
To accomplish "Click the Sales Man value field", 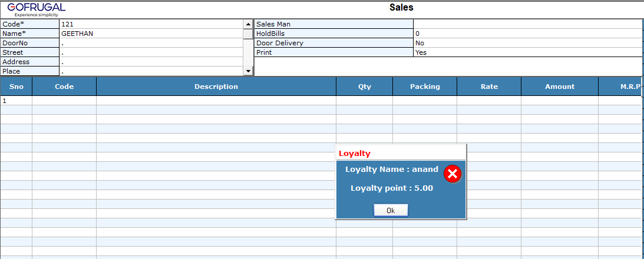I will 527,24.
